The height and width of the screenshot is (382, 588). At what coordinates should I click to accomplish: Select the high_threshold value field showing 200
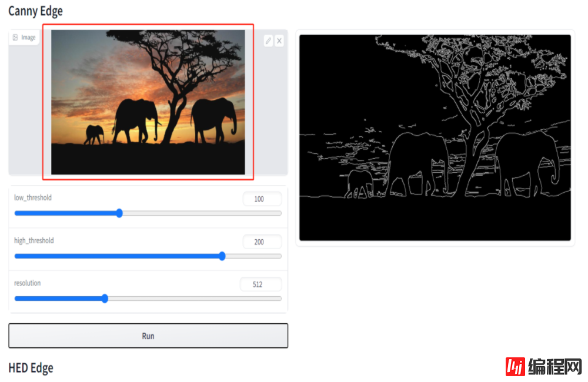pyautogui.click(x=262, y=242)
